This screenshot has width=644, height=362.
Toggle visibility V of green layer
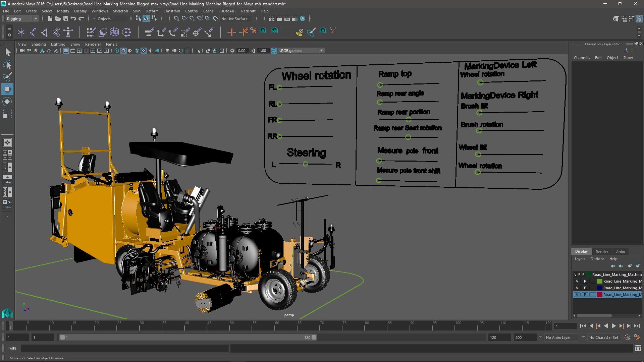[577, 281]
